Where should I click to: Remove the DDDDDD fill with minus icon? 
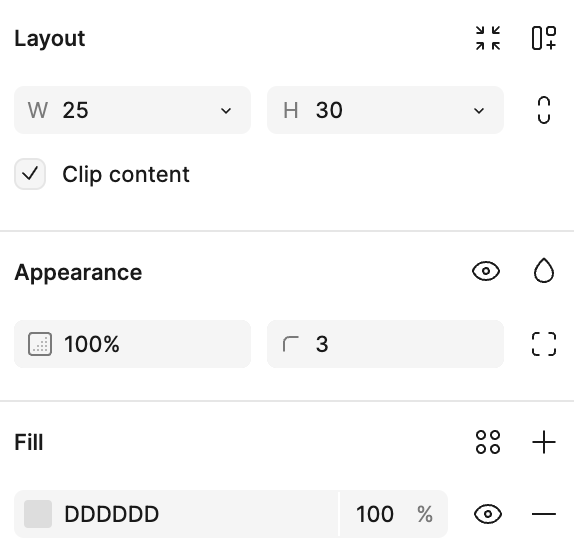coord(544,514)
